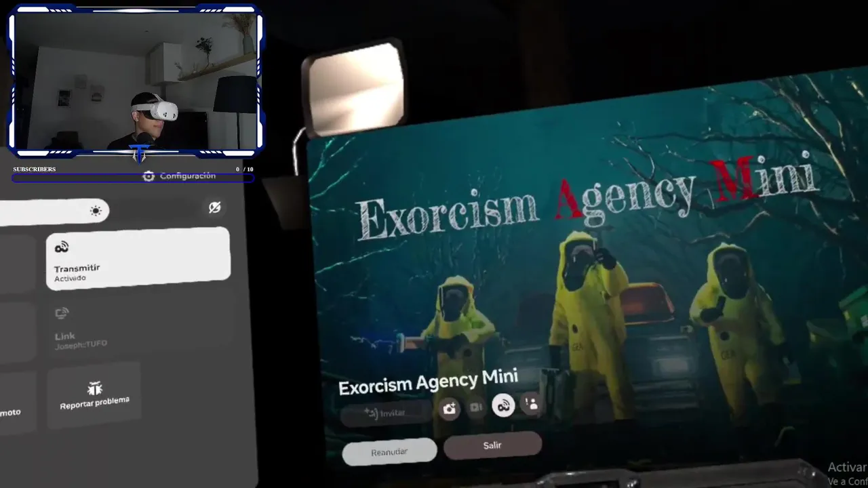Open Reportar problema with the bug icon
Viewport: 868px width, 488px height.
(94, 396)
